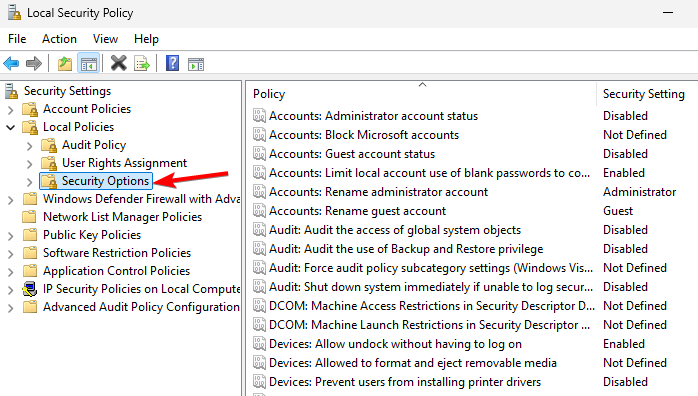The image size is (698, 396).
Task: Click the User Rights Assignment folder icon
Action: click(49, 163)
